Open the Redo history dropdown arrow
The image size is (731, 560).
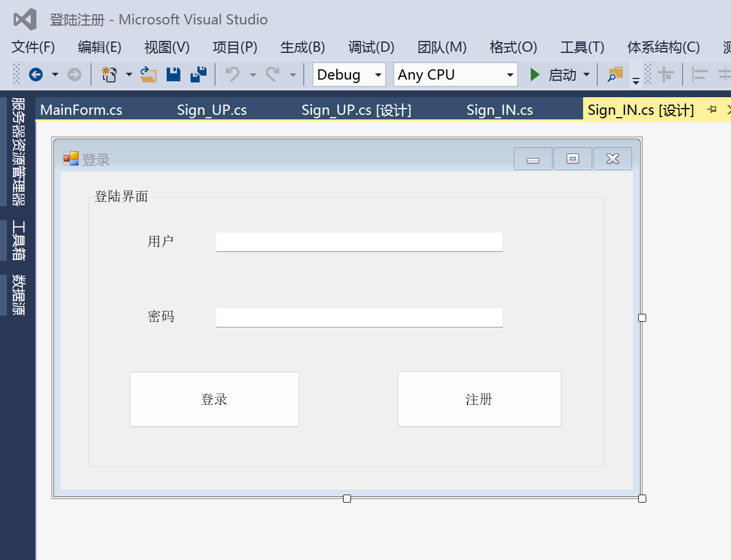tap(293, 74)
